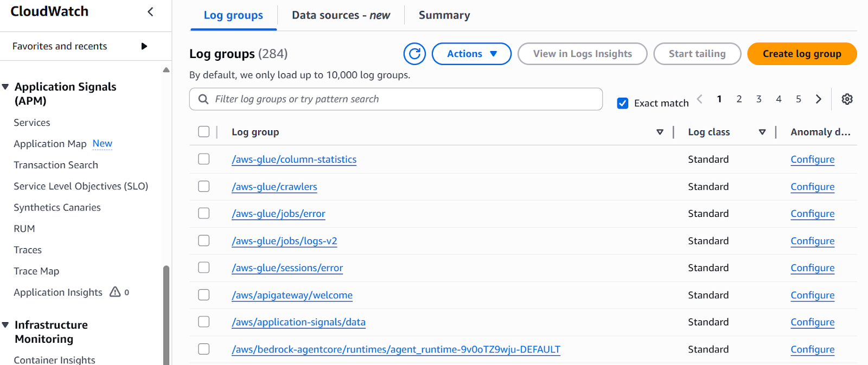
Task: Open the Summary tab
Action: tap(444, 15)
